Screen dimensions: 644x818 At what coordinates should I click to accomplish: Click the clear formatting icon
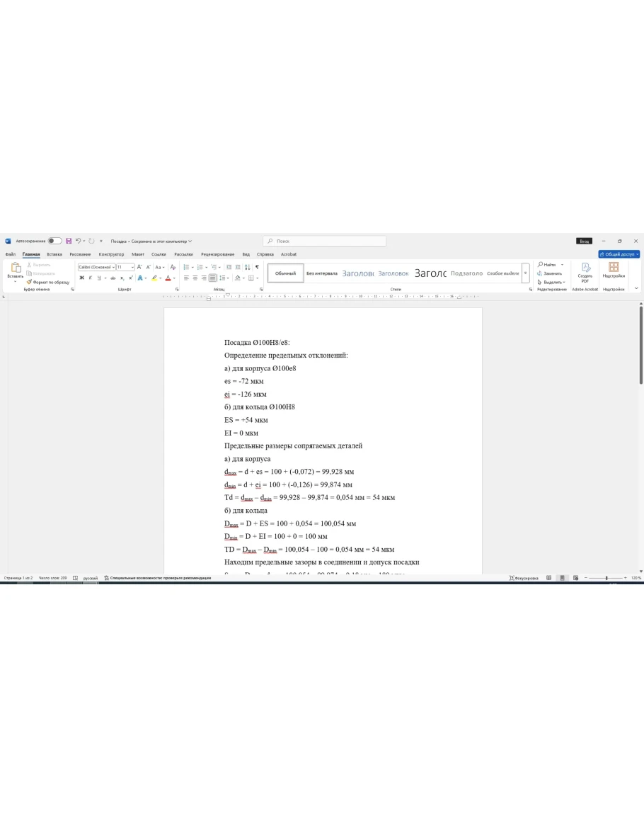pos(173,267)
